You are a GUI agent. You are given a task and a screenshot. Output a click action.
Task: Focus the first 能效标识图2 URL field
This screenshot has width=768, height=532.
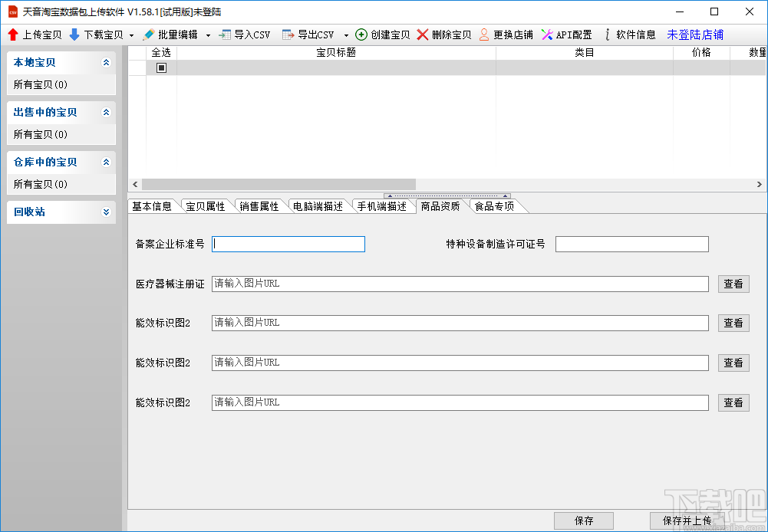pyautogui.click(x=460, y=323)
